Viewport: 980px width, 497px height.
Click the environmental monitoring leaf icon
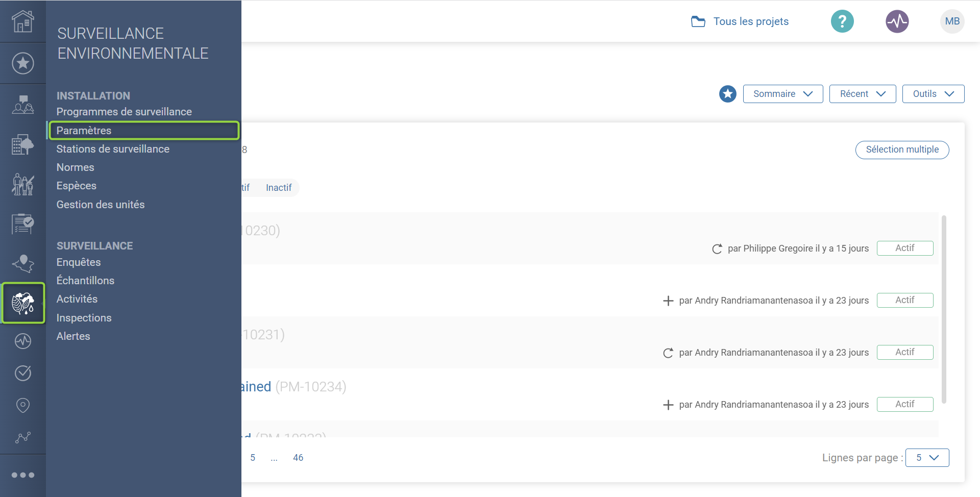pos(23,303)
